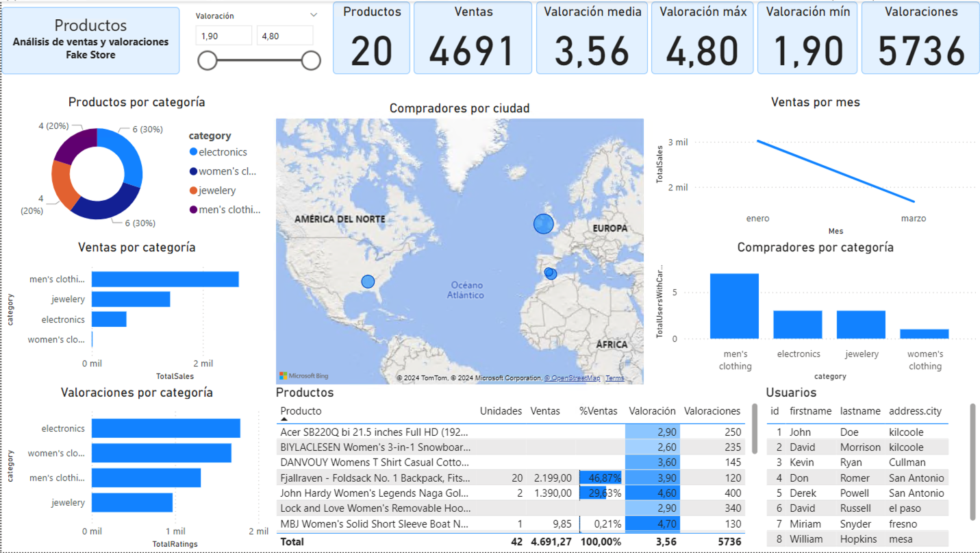
Task: Select the right handle of Valoración slider
Action: pos(311,61)
